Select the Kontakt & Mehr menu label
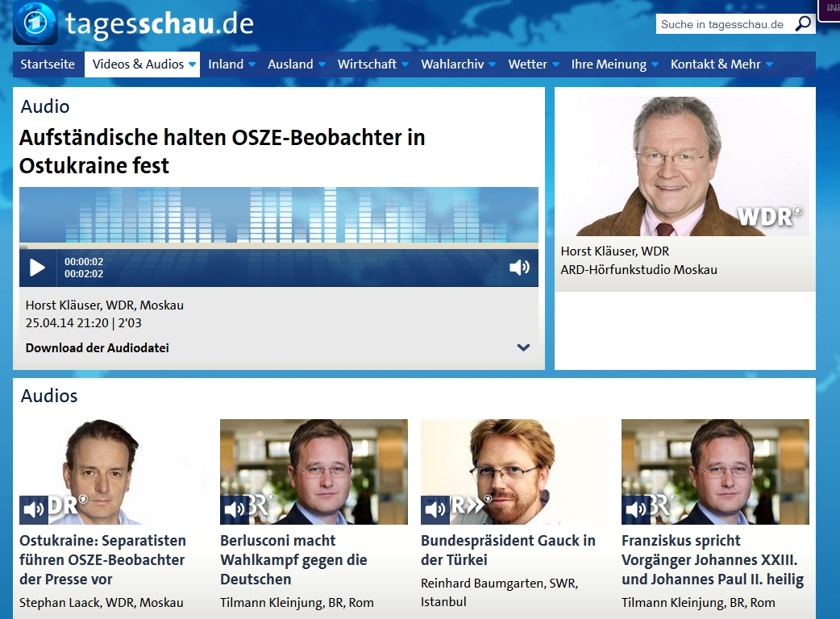The width and height of the screenshot is (840, 619). [x=716, y=64]
